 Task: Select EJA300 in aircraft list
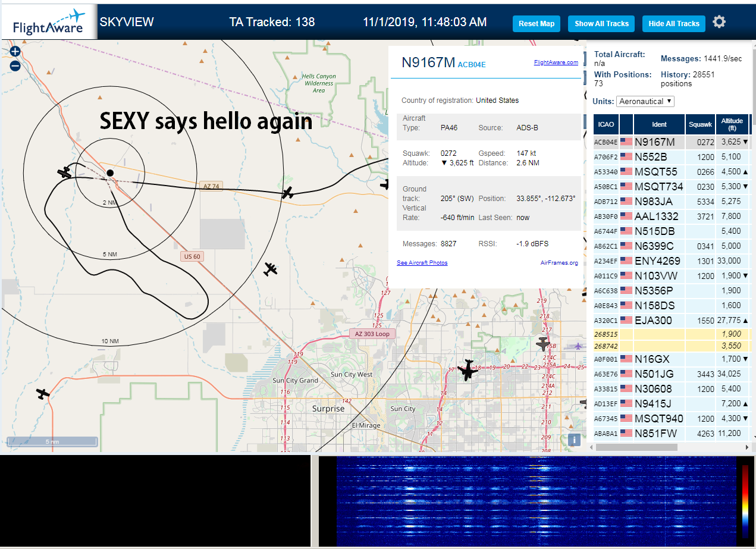click(x=672, y=321)
